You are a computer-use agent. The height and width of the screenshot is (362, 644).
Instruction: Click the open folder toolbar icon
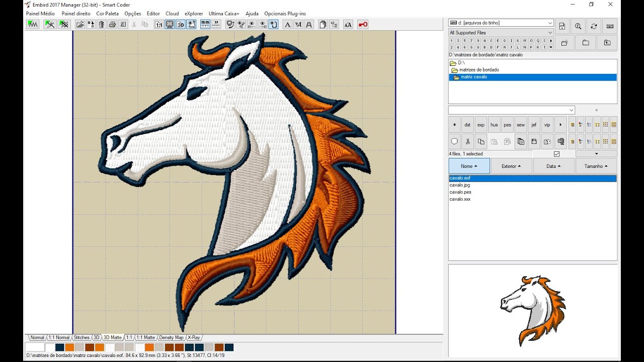tap(80, 24)
